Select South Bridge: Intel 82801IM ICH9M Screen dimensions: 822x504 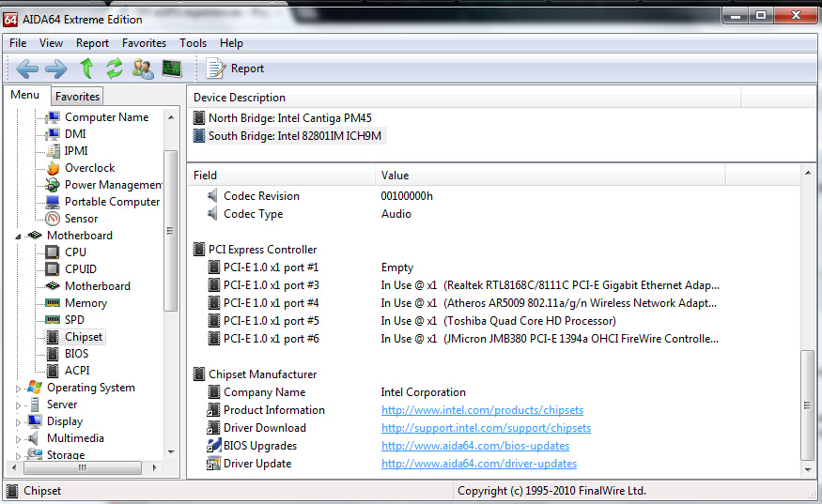[295, 136]
